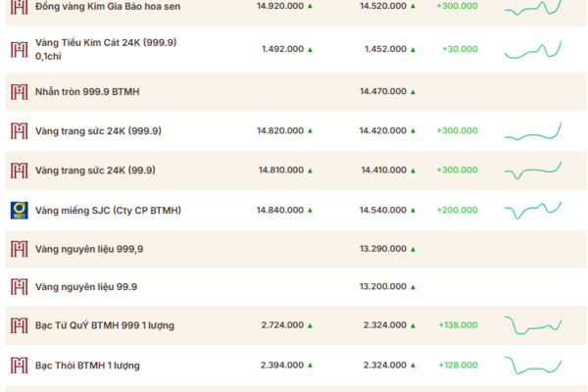Click green up arrow next to 14.840.000
The height and width of the screenshot is (392, 588).
pos(310,210)
